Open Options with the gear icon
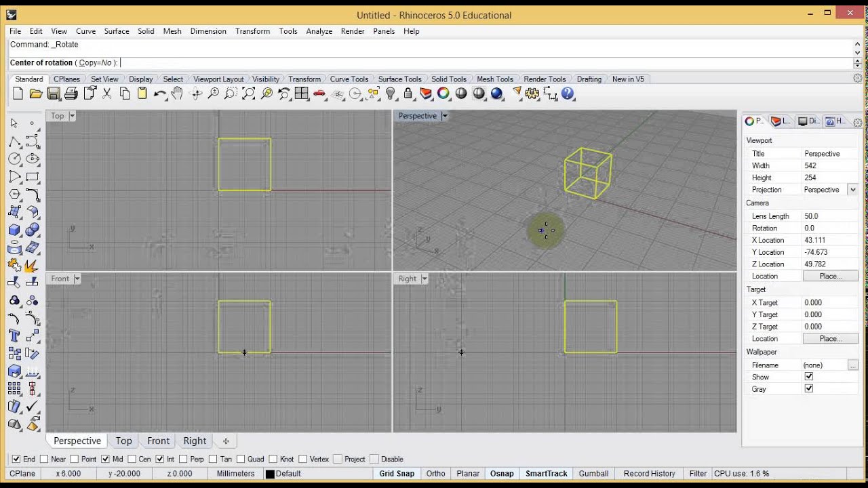Viewport: 868px width, 488px height. coord(532,94)
